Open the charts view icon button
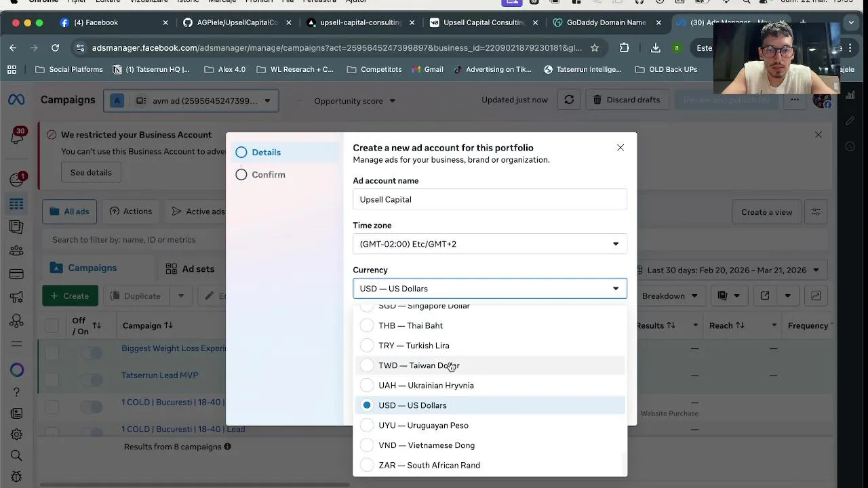 point(816,296)
